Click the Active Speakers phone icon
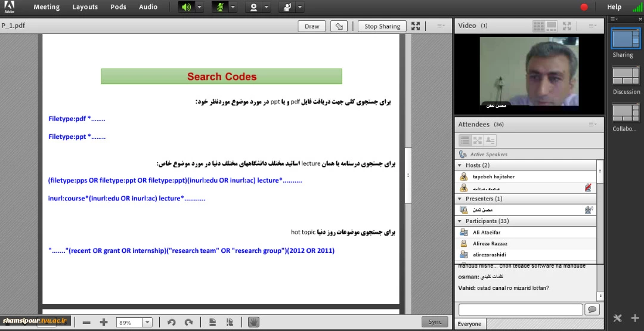644x331 pixels. [463, 154]
